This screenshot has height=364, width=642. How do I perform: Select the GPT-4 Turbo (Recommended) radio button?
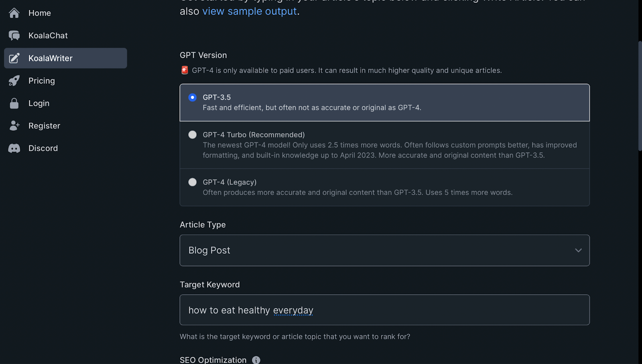point(193,135)
